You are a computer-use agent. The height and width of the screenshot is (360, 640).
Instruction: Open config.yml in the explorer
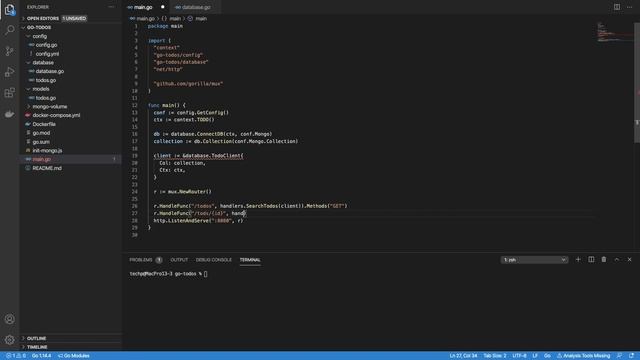click(47, 54)
